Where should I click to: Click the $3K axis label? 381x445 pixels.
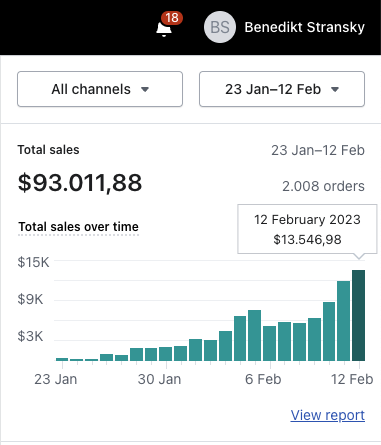point(30,336)
